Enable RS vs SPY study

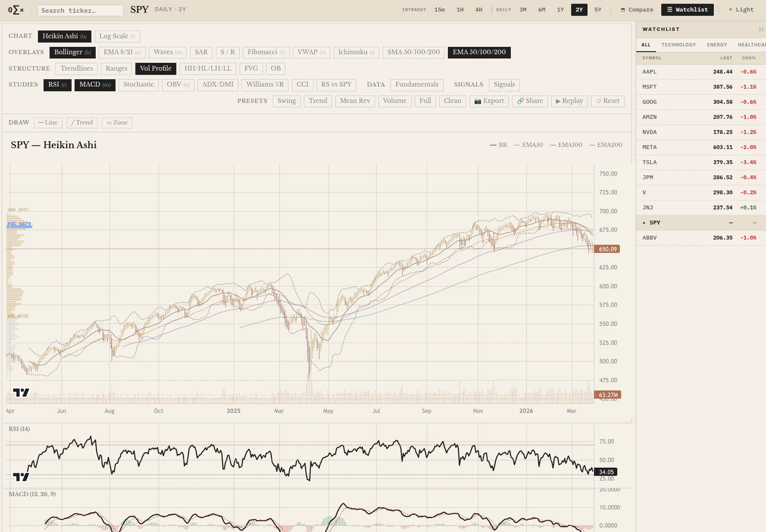click(x=336, y=85)
